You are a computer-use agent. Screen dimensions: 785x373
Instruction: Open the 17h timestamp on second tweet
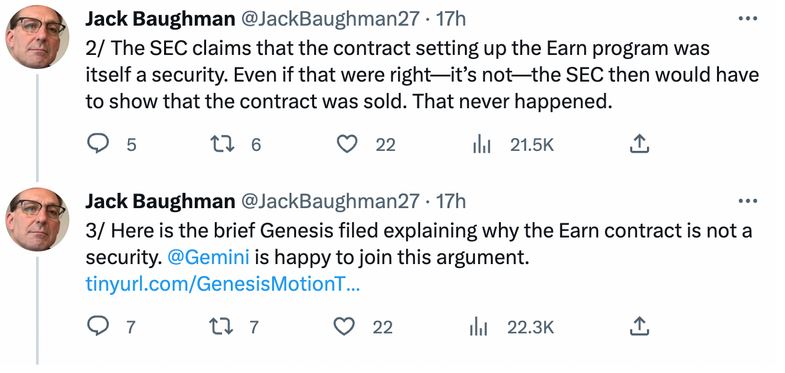(x=450, y=201)
